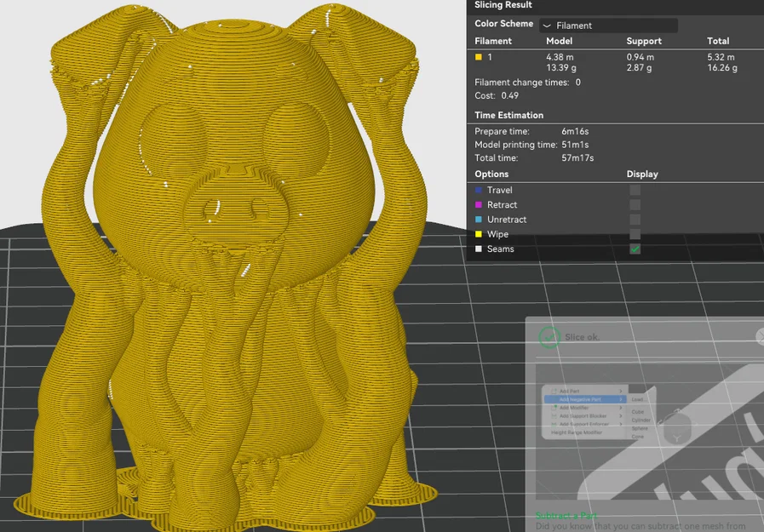
Task: Click the Slicing Result panel title
Action: 503,5
